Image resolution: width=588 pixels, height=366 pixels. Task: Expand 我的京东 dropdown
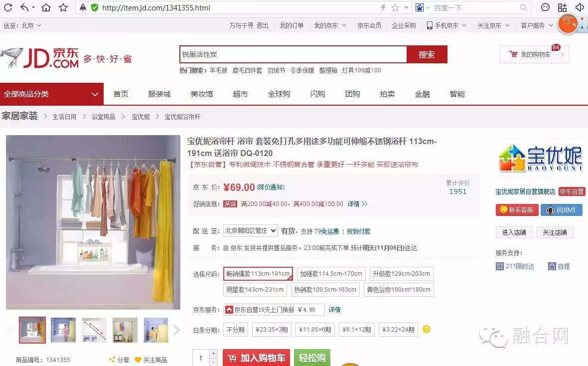[x=330, y=25]
